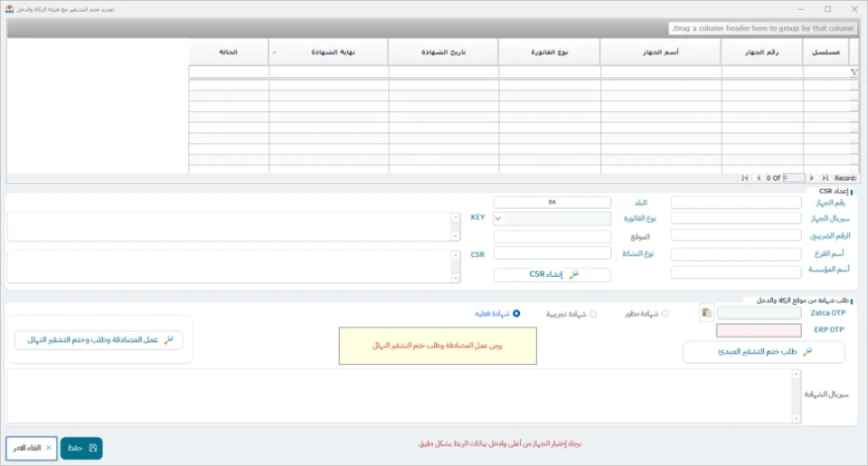Jump to the first record in navigator

click(745, 178)
